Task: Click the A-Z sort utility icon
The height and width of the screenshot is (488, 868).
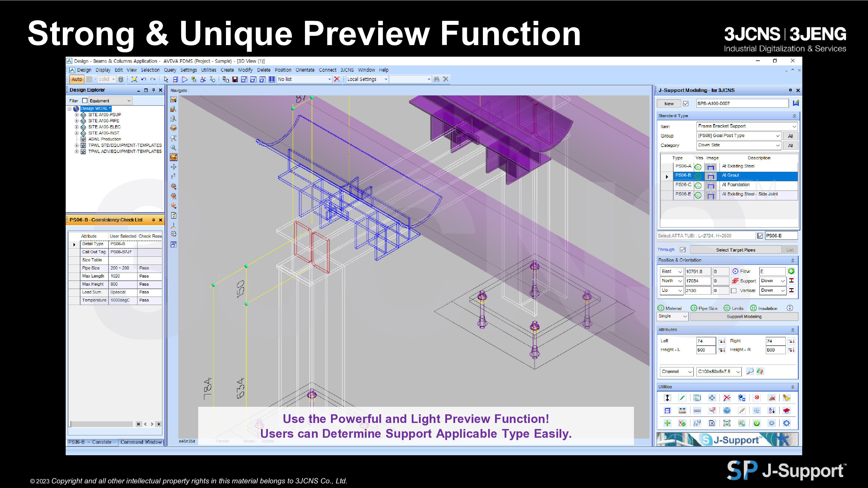Action: (772, 411)
